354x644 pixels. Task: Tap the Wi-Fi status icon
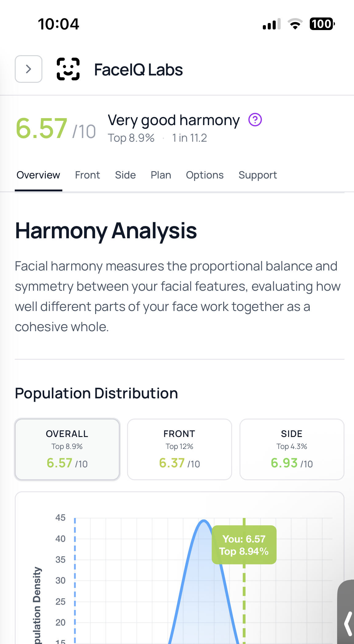point(295,24)
